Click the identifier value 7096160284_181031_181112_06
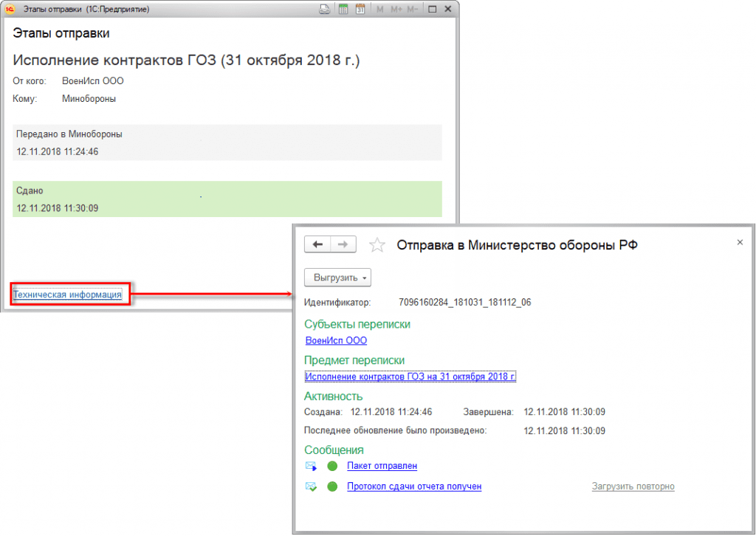Image resolution: width=756 pixels, height=536 pixels. (x=465, y=303)
